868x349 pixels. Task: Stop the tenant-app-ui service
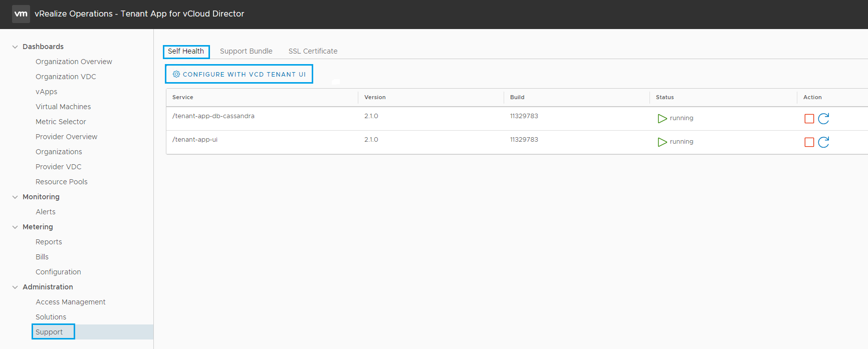[809, 142]
